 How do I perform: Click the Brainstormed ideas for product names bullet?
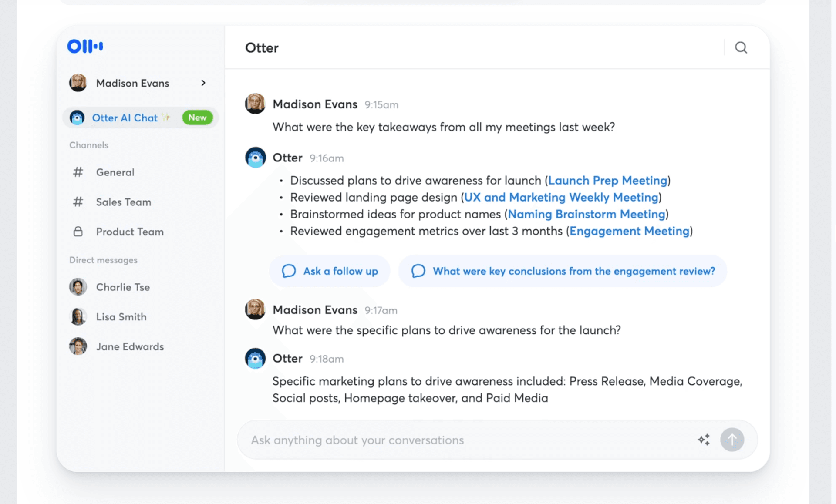click(x=395, y=214)
